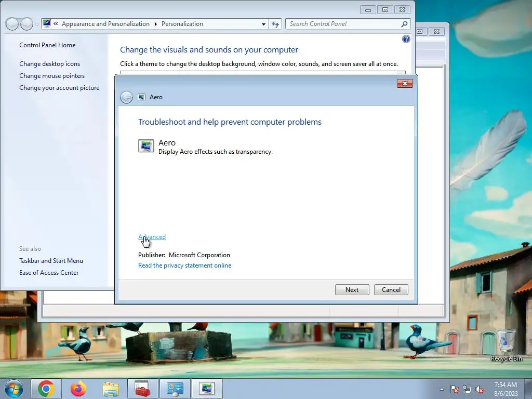This screenshot has height=399, width=532.
Task: Select the large Aero troubleshooter icon
Action: pyautogui.click(x=146, y=146)
